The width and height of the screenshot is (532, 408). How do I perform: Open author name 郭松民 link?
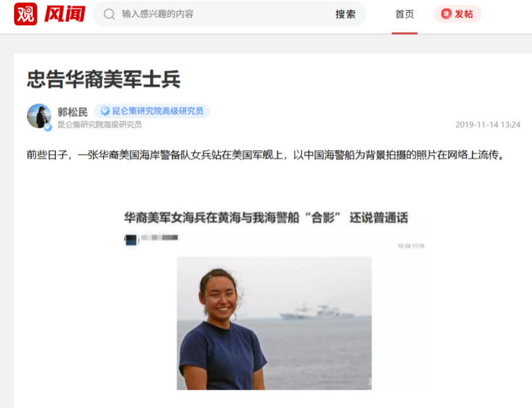[72, 111]
